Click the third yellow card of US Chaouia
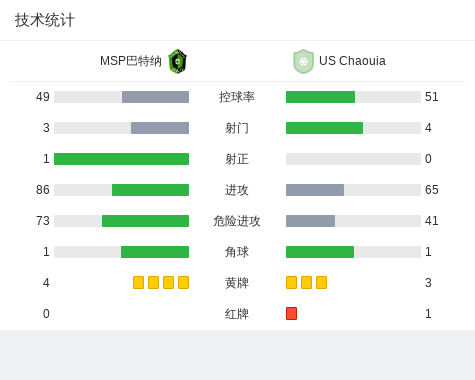 coord(321,282)
